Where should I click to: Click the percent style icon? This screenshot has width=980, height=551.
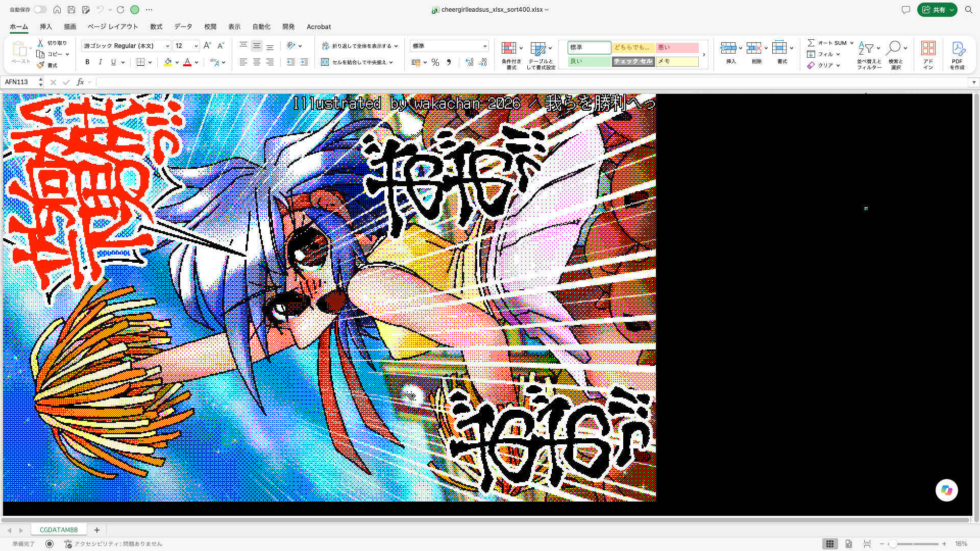point(435,62)
